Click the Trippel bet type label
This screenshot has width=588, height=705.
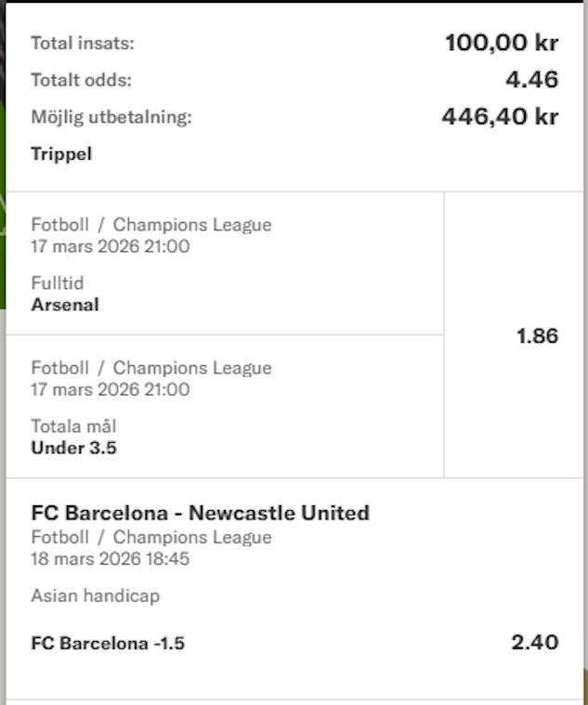click(x=61, y=154)
